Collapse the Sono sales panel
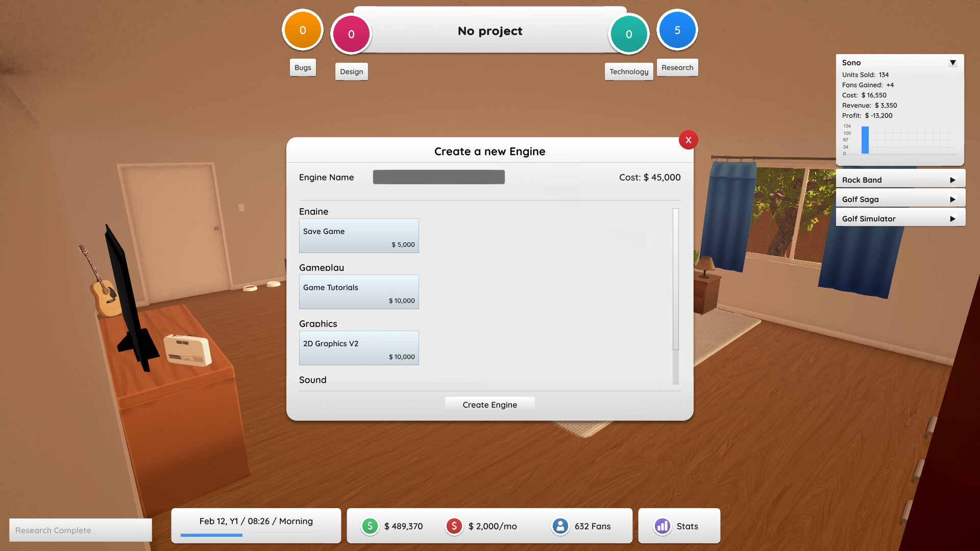Viewport: 980px width, 551px height. pyautogui.click(x=952, y=62)
